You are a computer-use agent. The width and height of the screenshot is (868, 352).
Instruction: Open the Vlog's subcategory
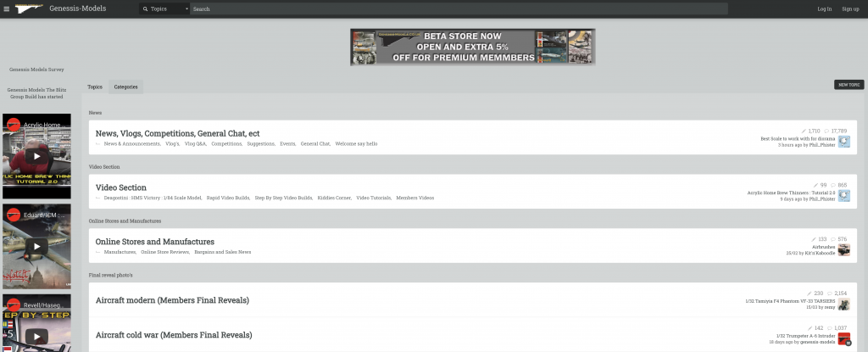(172, 143)
